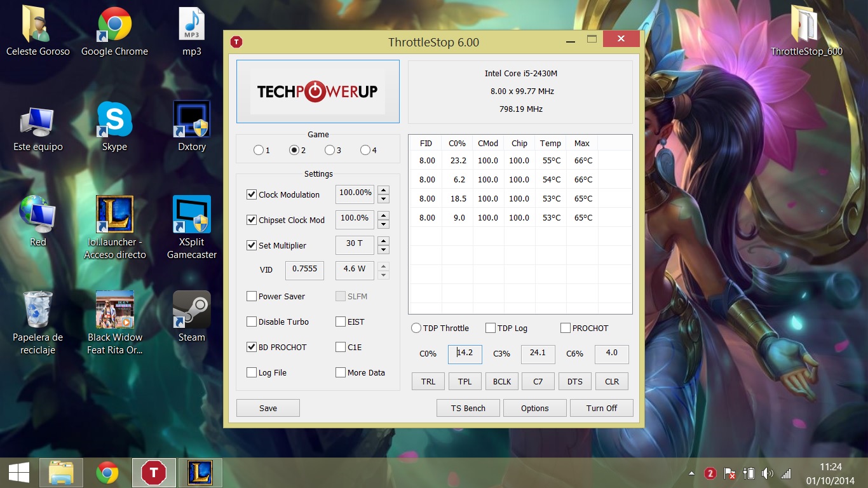Launch the lol.launcher shortcut on the desktop
Viewport: 868px width, 488px height.
114,227
